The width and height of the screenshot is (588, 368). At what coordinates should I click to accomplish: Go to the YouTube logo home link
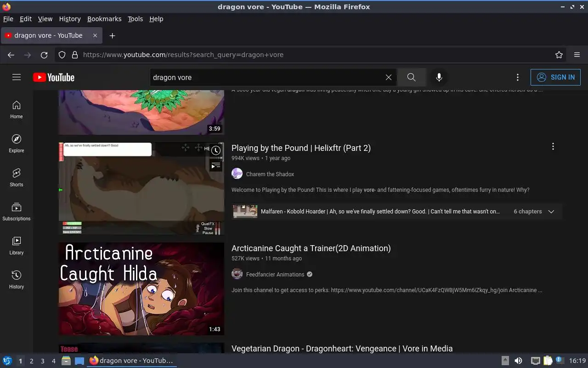point(54,77)
